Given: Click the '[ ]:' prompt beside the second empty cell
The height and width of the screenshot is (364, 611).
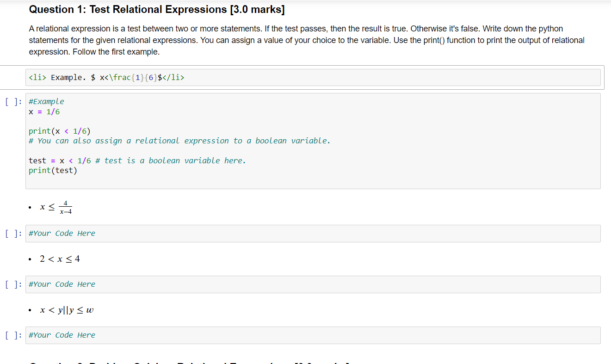Looking at the screenshot, I should [x=12, y=284].
